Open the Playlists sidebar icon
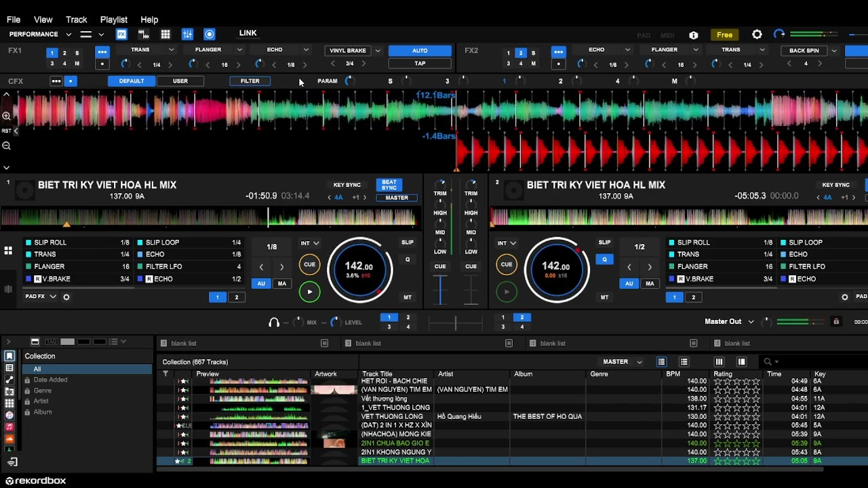The image size is (868, 488). pyautogui.click(x=9, y=368)
